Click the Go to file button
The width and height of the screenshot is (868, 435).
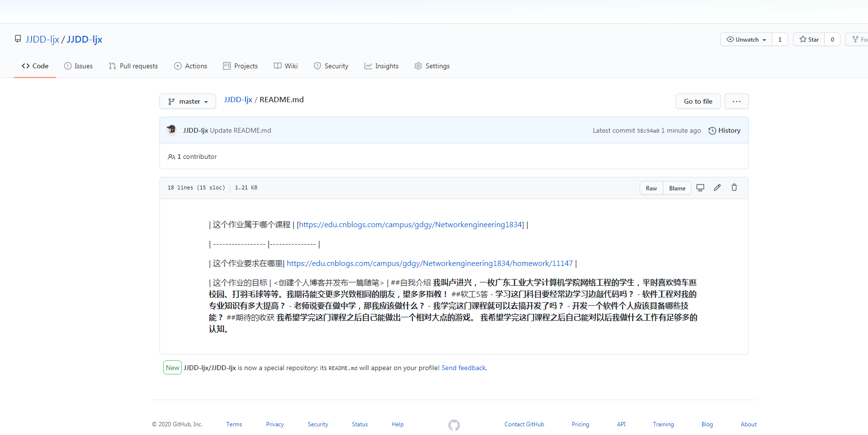(x=698, y=101)
